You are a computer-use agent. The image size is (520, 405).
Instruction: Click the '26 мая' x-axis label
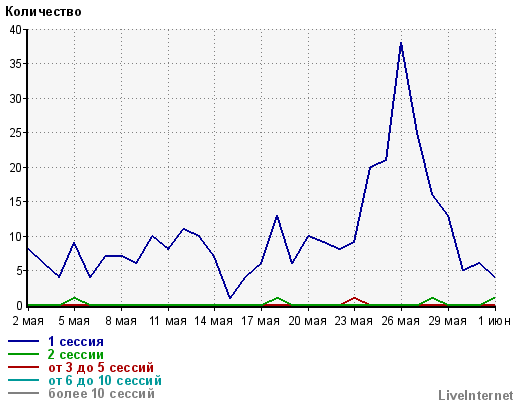click(x=400, y=321)
